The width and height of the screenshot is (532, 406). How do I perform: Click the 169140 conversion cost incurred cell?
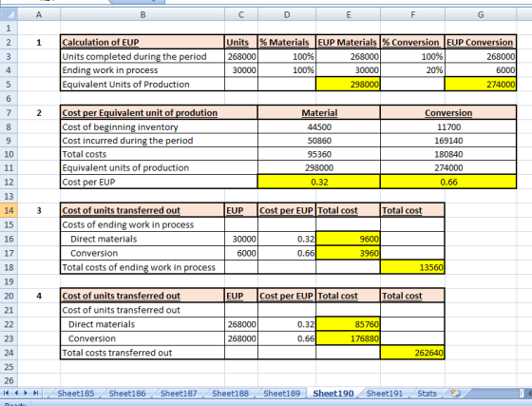tap(448, 141)
